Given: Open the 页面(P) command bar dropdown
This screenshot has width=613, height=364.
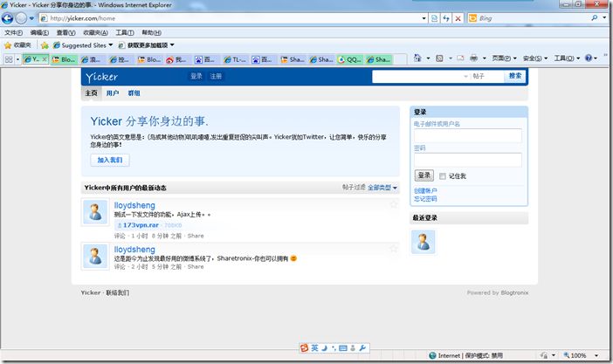Looking at the screenshot, I should click(504, 58).
